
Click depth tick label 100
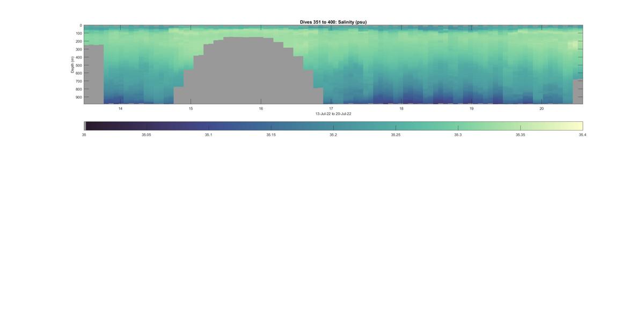tap(78, 33)
